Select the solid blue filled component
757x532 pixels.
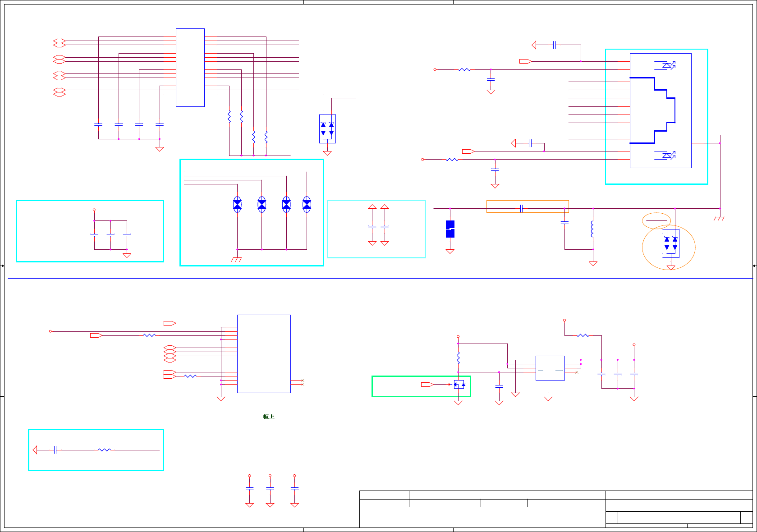point(450,229)
